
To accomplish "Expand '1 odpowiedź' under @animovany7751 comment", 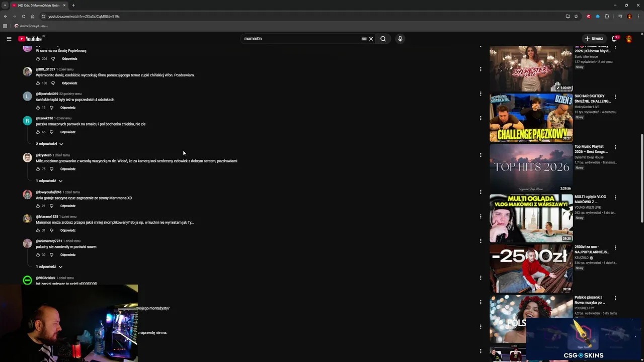I will pos(49,267).
